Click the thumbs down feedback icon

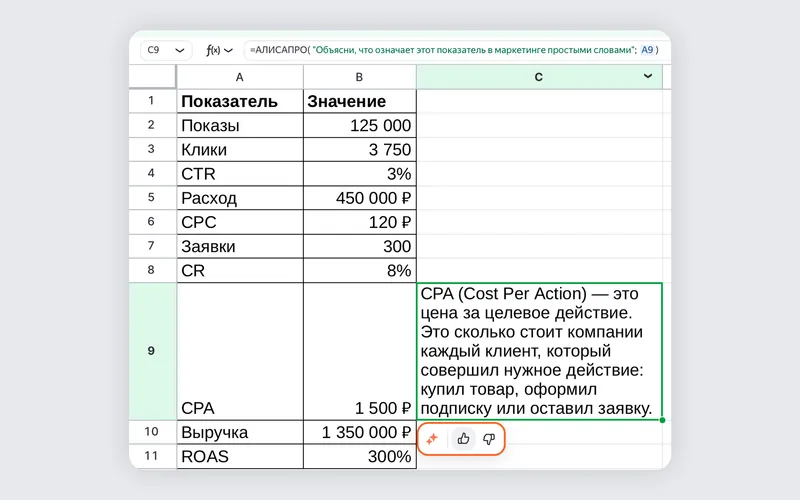tap(489, 439)
